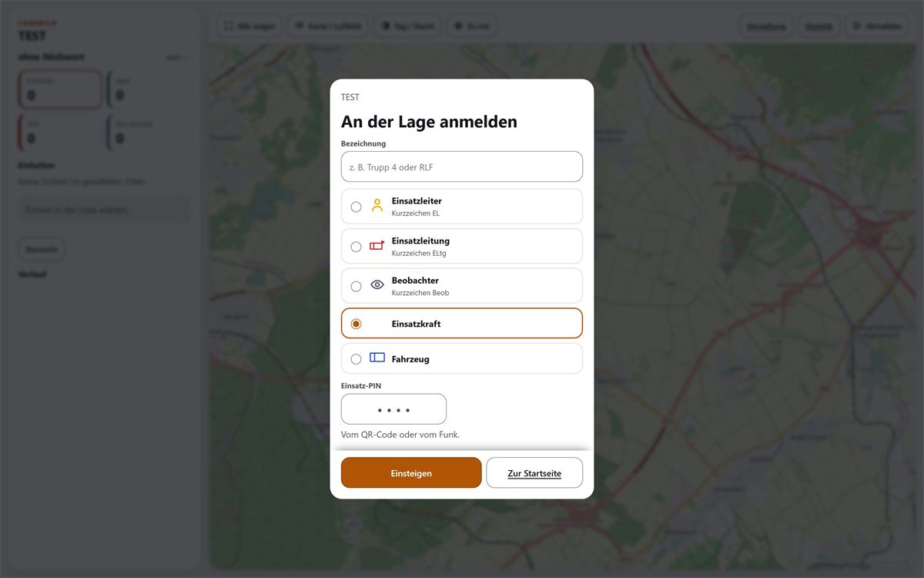Focus the Bezeichnung text field
This screenshot has width=924, height=578.
click(x=462, y=166)
